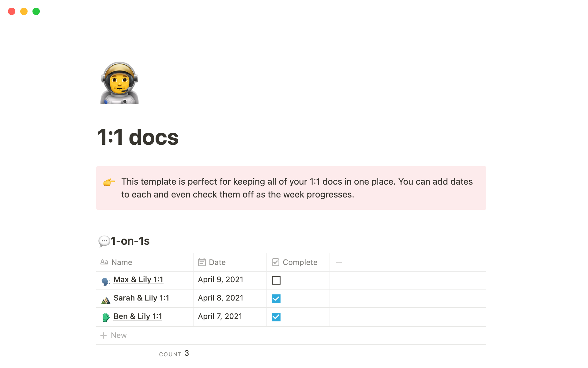
Task: Open the Complete column header options
Action: pos(300,263)
